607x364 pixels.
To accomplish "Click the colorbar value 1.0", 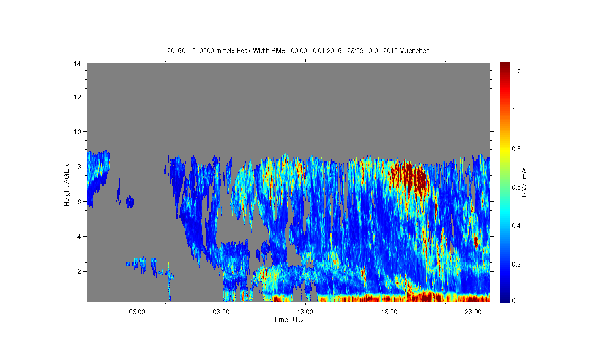I will click(516, 110).
